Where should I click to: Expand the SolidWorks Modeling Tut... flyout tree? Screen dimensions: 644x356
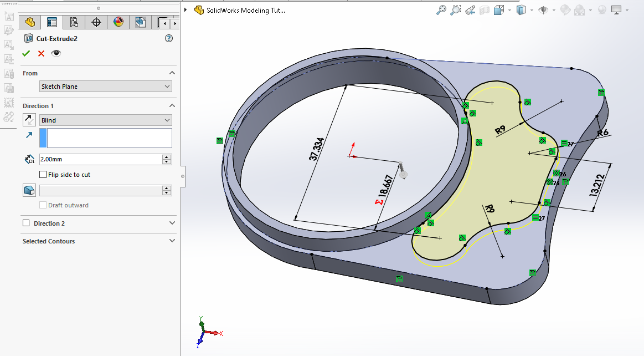point(186,10)
